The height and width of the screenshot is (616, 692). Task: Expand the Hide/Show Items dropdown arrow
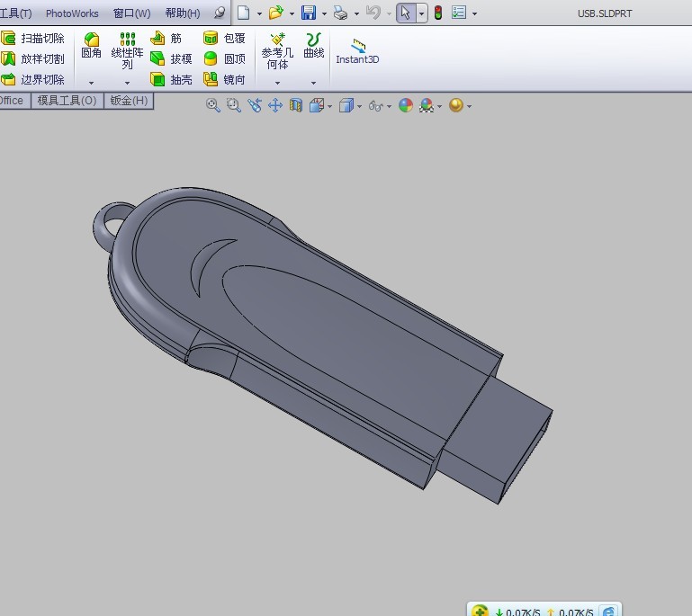[x=389, y=106]
